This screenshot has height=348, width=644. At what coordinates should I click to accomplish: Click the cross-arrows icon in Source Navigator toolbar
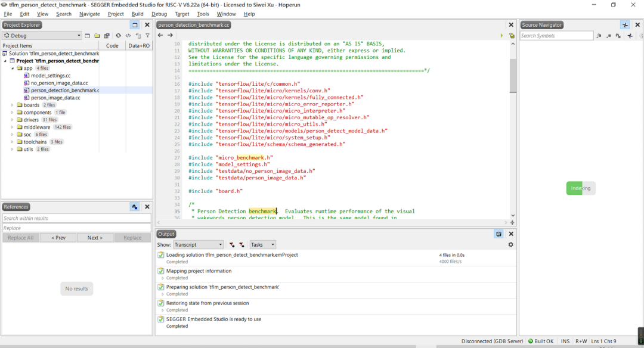(630, 36)
